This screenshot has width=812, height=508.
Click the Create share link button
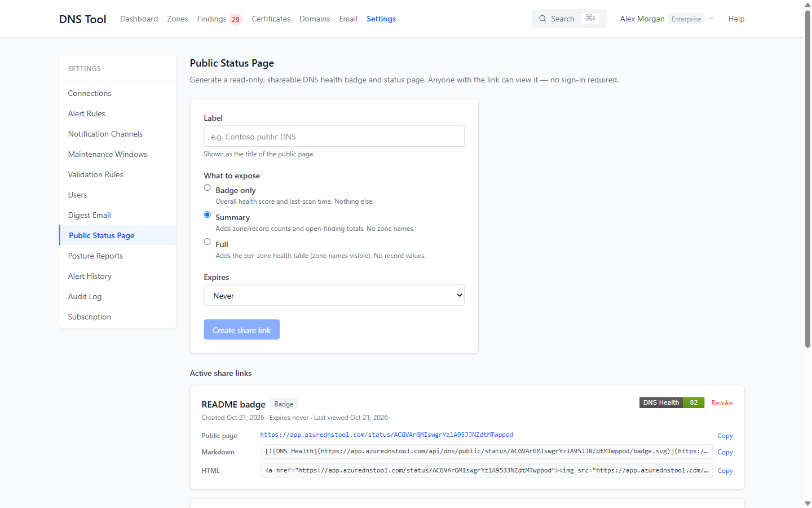click(x=241, y=330)
